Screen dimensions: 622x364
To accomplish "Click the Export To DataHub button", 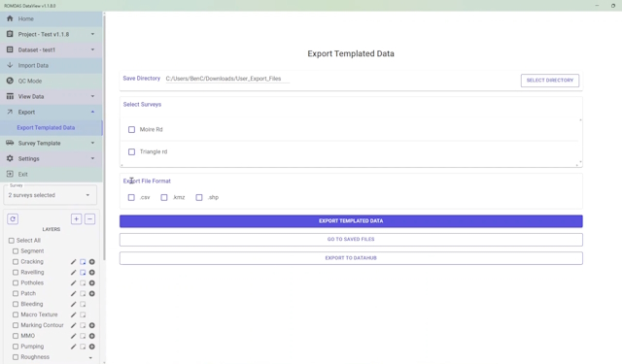I will [351, 258].
